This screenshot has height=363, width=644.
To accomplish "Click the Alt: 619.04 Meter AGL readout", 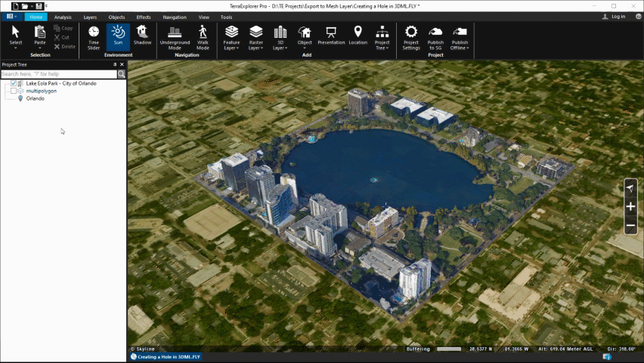I will [x=565, y=349].
